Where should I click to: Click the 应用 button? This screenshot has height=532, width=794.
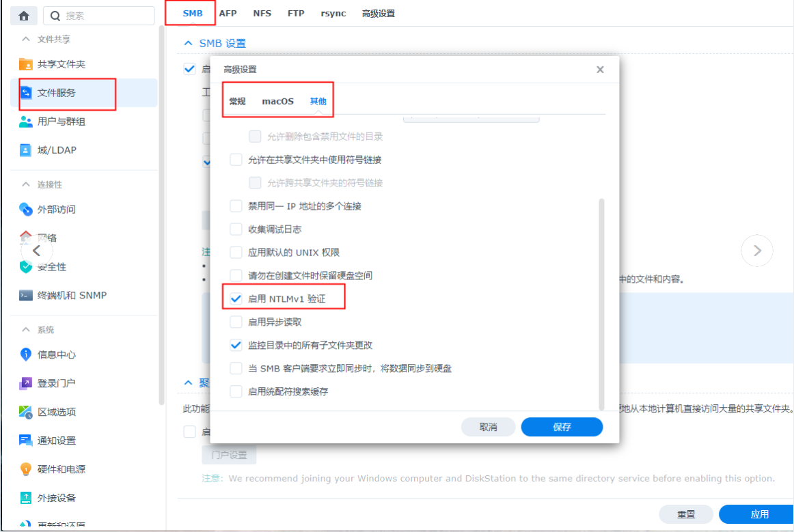click(757, 514)
